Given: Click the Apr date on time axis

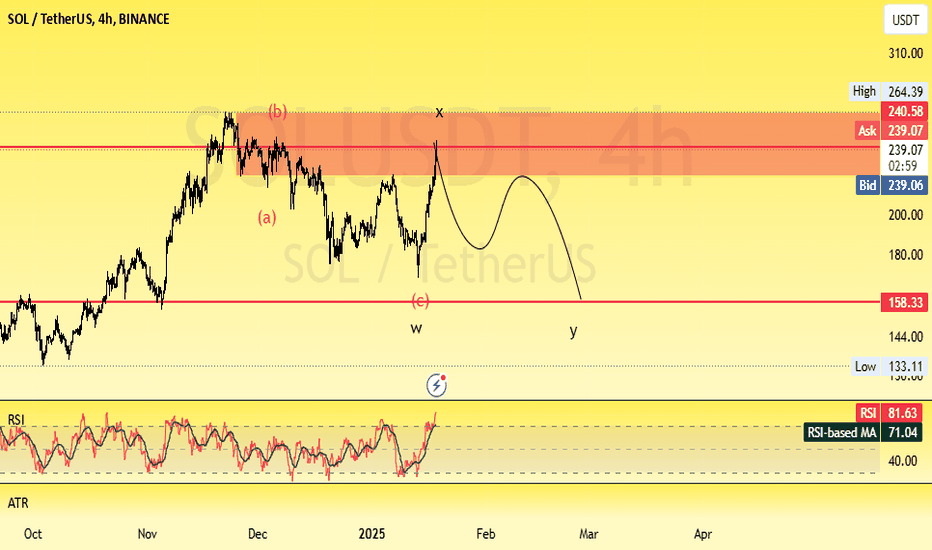Looking at the screenshot, I should click(x=703, y=534).
